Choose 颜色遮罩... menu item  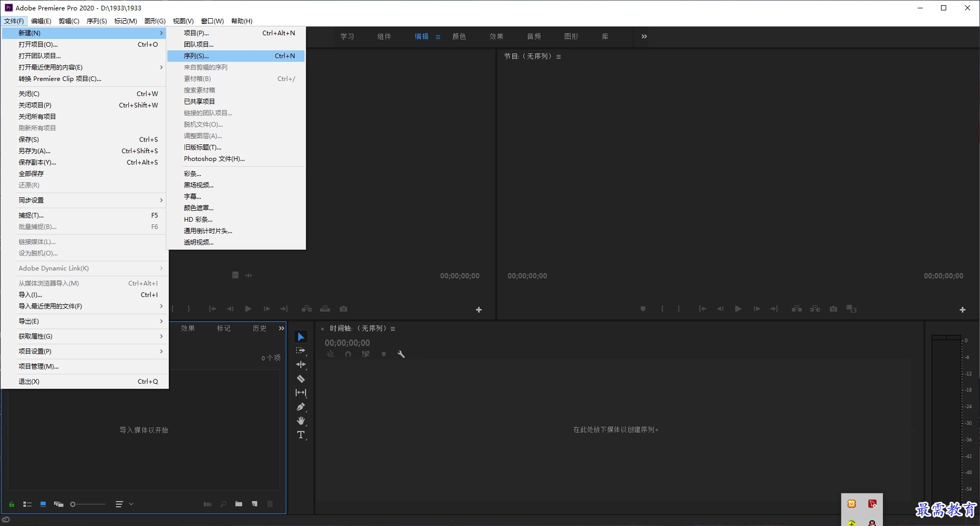[236, 208]
